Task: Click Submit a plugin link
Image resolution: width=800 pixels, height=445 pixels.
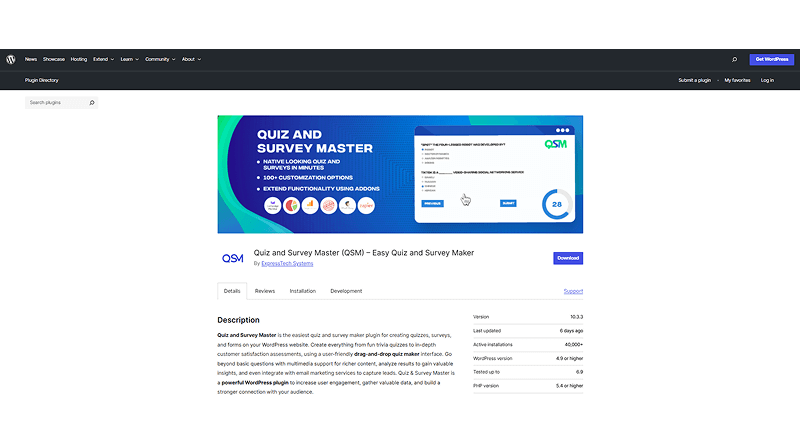Action: [694, 80]
